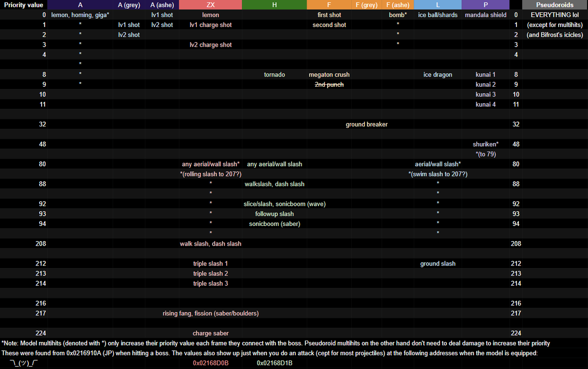Select the red '0x02168D0B' address cell
The image size is (588, 369).
coord(210,363)
